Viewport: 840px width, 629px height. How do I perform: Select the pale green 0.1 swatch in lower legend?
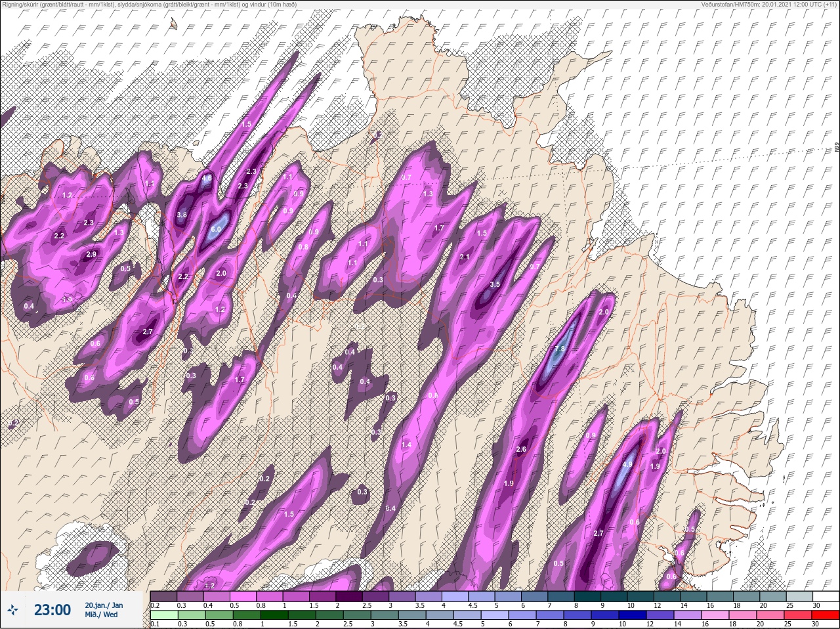pyautogui.click(x=163, y=615)
